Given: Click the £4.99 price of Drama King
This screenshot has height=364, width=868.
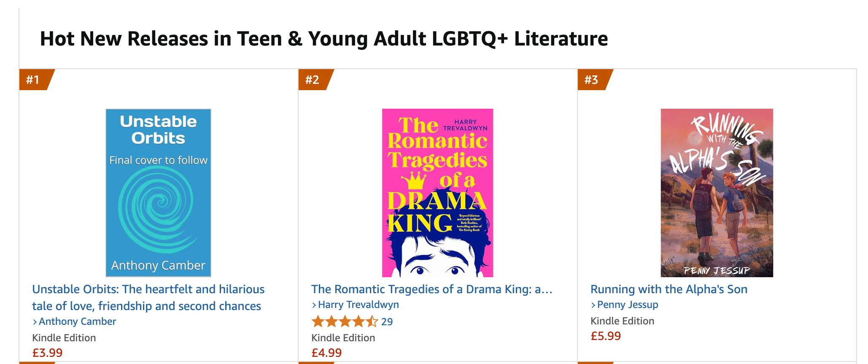Looking at the screenshot, I should pos(326,353).
